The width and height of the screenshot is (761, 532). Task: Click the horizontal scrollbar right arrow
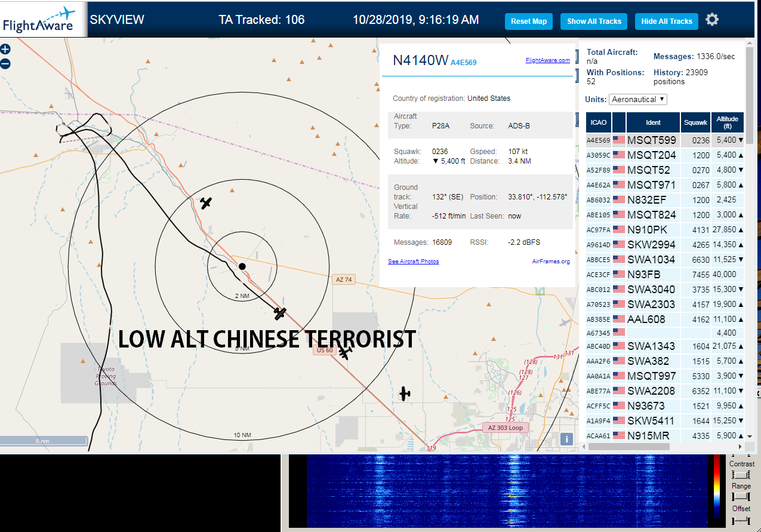tap(741, 447)
